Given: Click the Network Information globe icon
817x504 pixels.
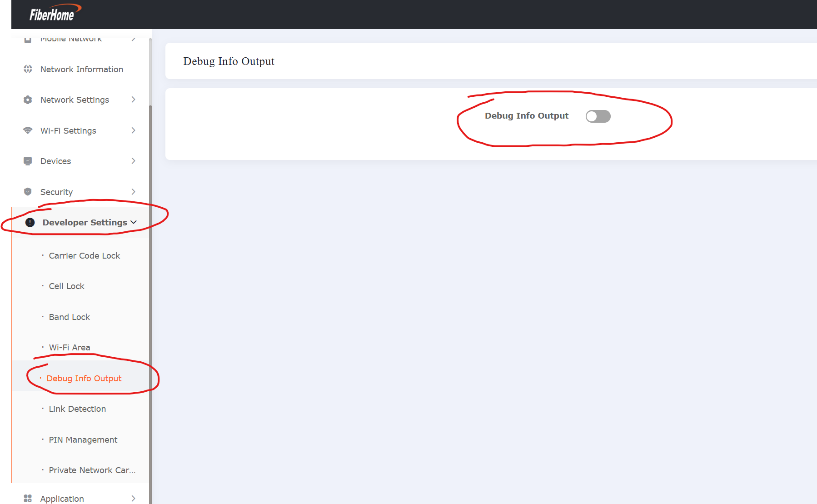Looking at the screenshot, I should pos(28,69).
